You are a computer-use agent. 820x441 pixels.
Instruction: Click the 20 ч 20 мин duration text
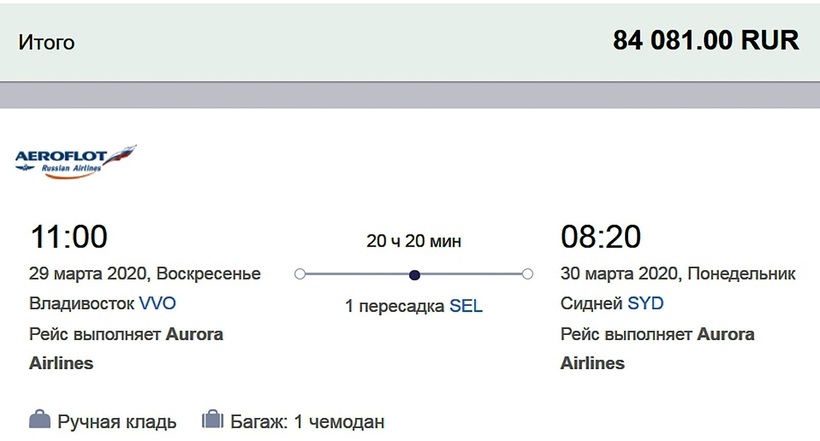414,241
